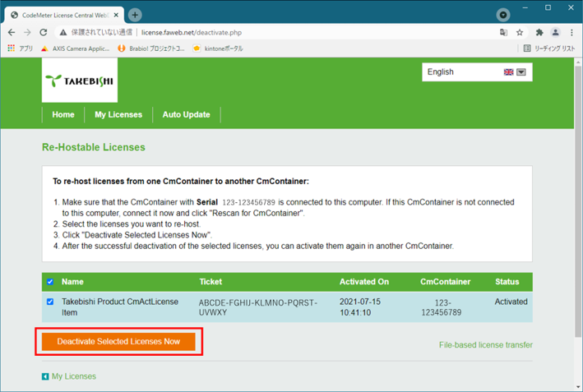583x392 pixels.
Task: Click the browser back arrow
Action: click(x=12, y=33)
